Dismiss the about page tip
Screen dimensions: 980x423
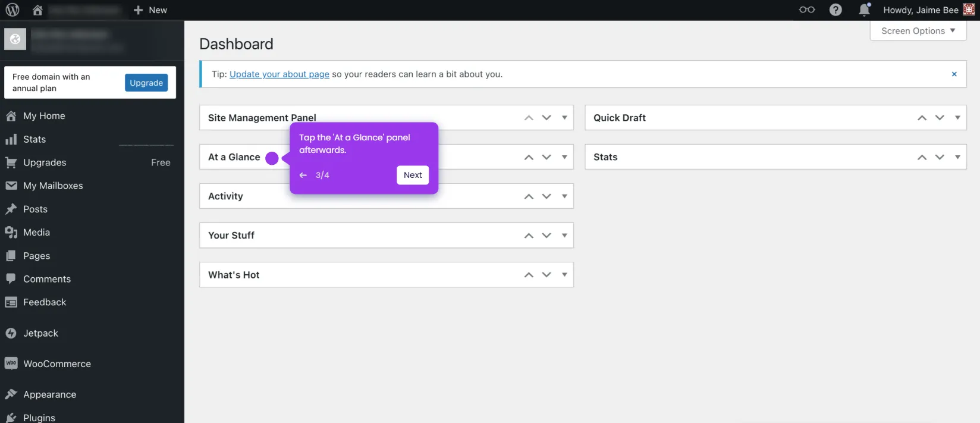[x=954, y=74]
